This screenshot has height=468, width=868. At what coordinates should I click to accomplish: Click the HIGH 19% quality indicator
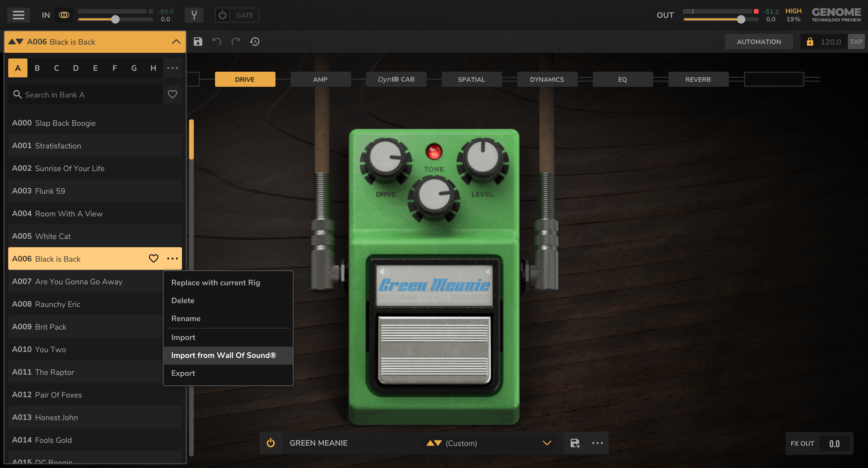click(x=793, y=15)
